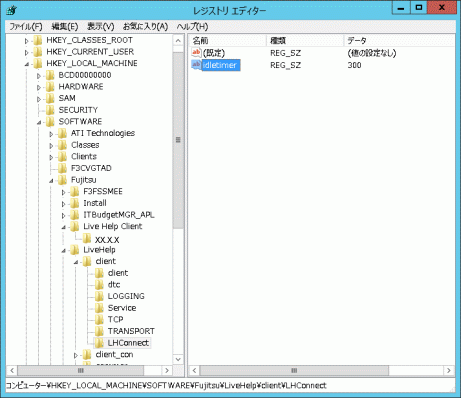The height and width of the screenshot is (398, 461).
Task: Collapse LiveHelp tree arrow
Action: [x=63, y=251]
